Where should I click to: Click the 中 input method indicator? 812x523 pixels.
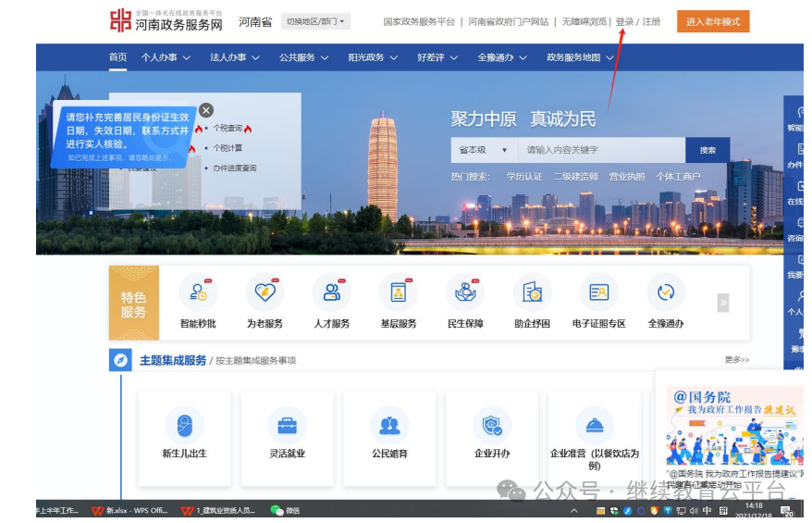707,511
